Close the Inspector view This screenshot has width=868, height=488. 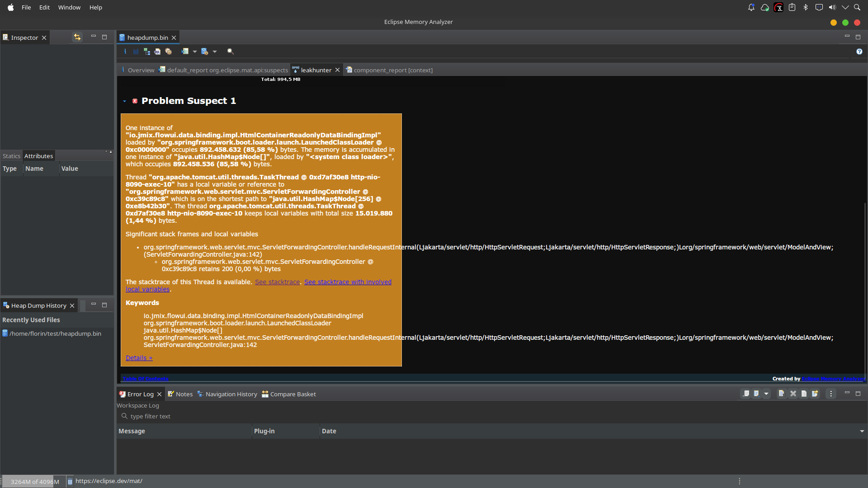(x=44, y=38)
